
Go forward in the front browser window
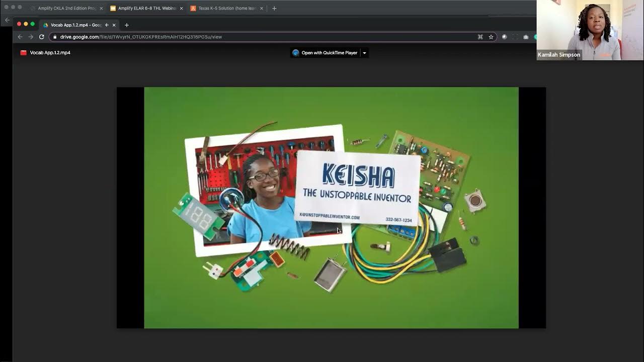pos(31,37)
